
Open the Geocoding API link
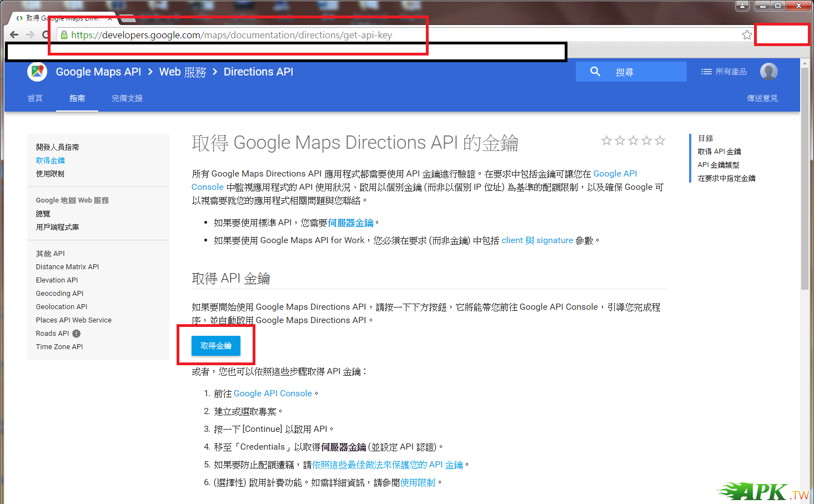(60, 294)
